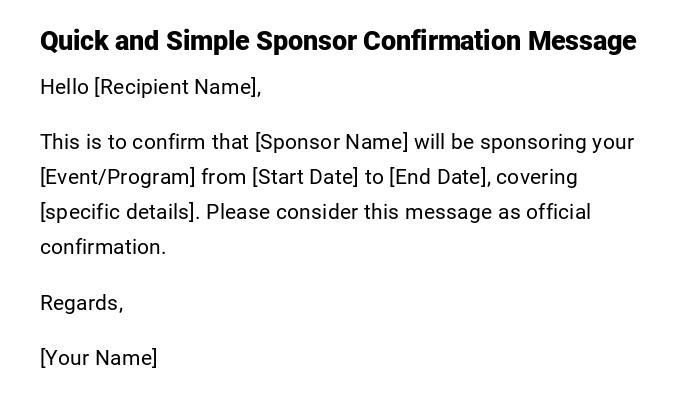Select the [Recipient Name] placeholder
700x420 pixels.
coord(177,87)
